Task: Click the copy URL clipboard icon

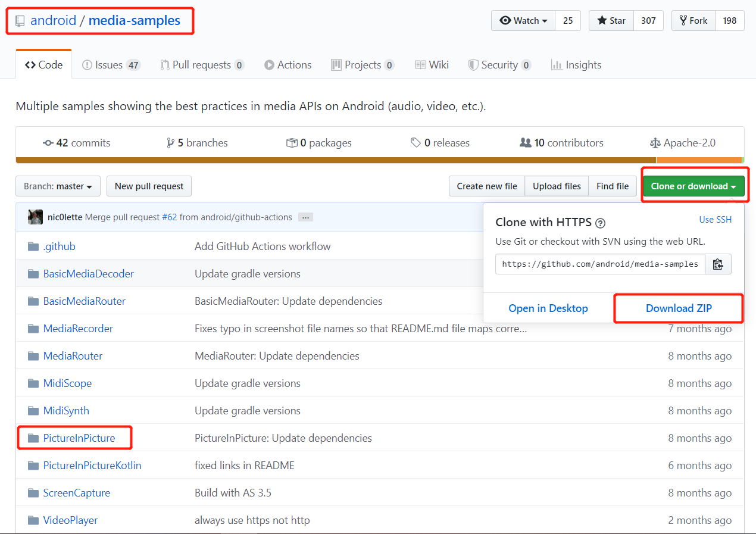Action: (x=718, y=264)
